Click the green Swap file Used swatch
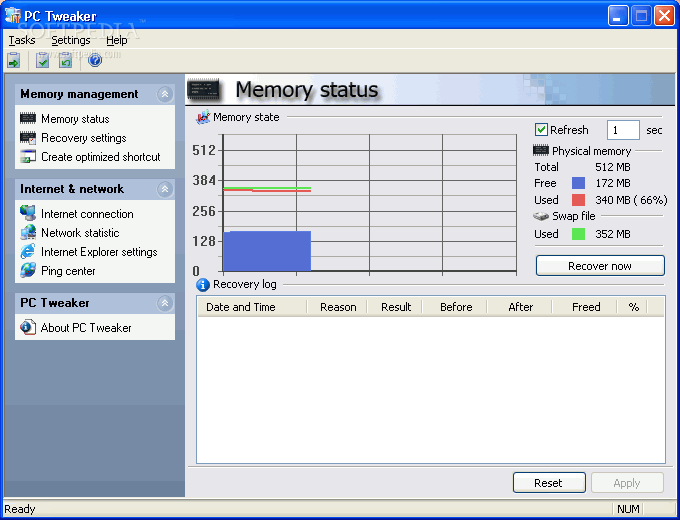 (578, 234)
